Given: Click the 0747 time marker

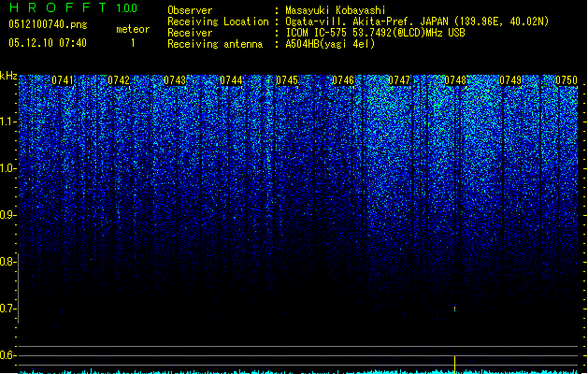Looking at the screenshot, I should pyautogui.click(x=399, y=80).
